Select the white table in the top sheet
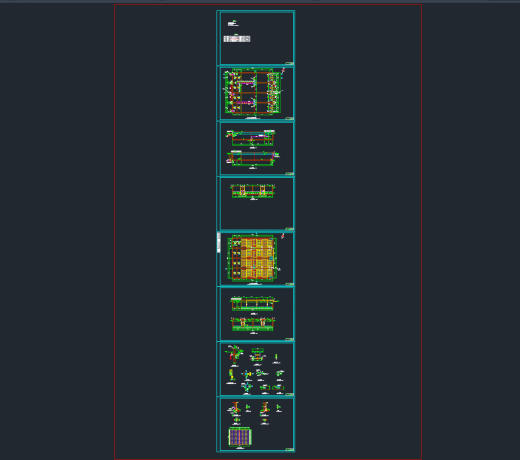Viewport: 520px width, 460px height. (x=237, y=39)
